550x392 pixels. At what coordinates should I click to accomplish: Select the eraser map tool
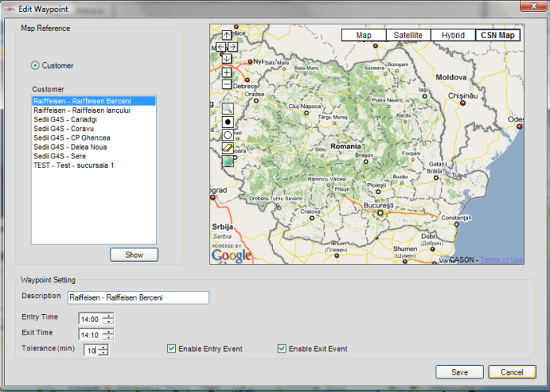click(x=227, y=148)
